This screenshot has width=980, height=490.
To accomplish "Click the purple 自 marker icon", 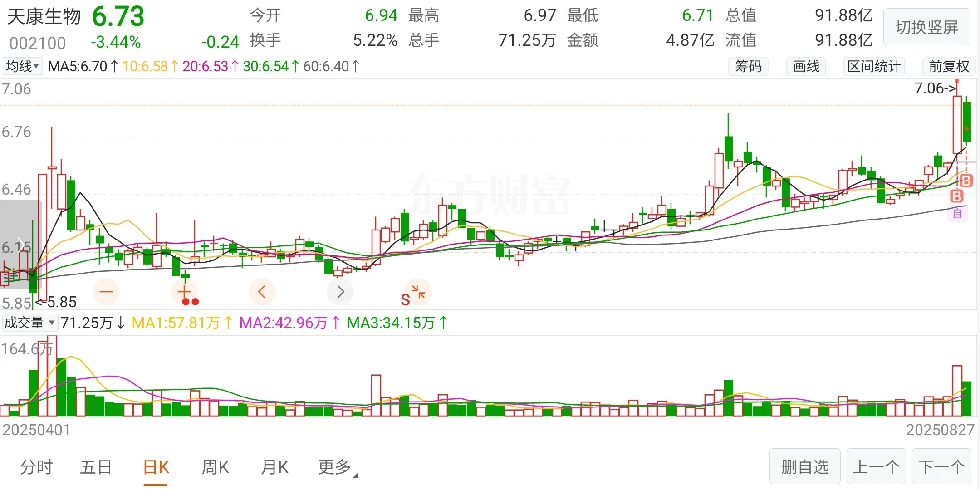I will 957,213.
